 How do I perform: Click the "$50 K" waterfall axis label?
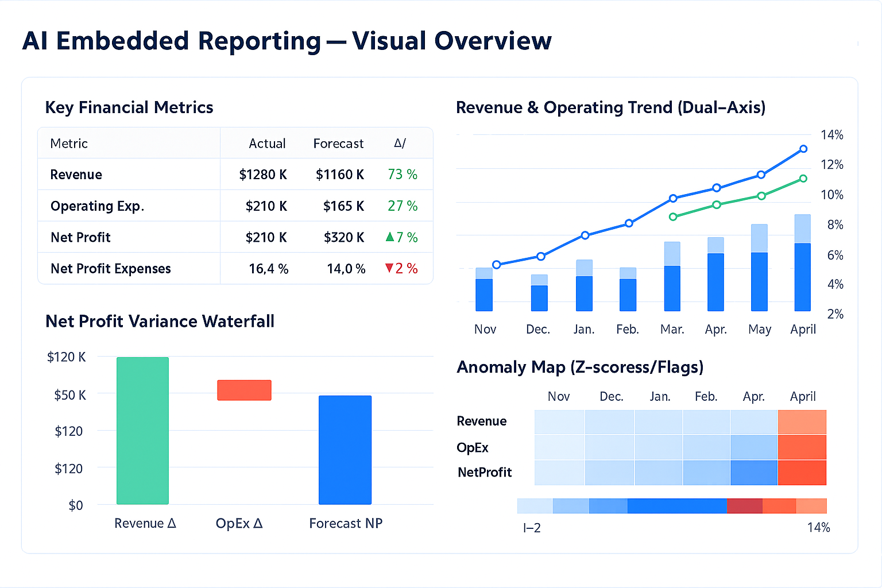(x=70, y=395)
